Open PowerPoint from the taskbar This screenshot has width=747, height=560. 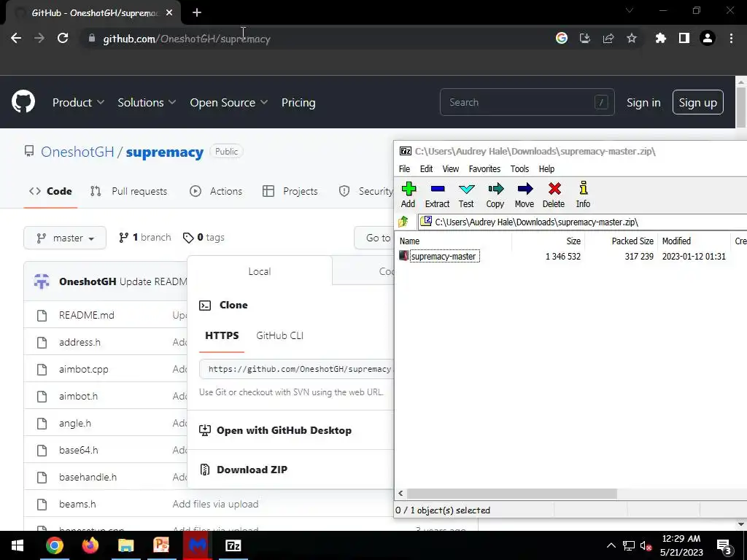(x=161, y=545)
